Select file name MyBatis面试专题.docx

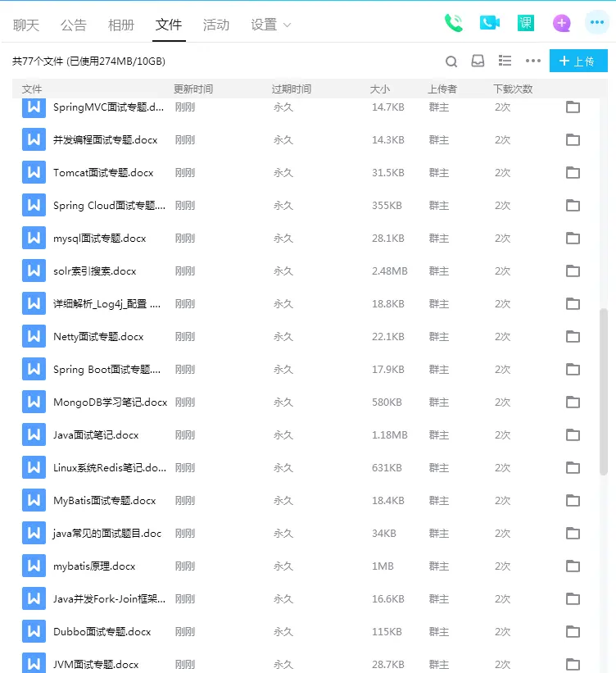(104, 501)
